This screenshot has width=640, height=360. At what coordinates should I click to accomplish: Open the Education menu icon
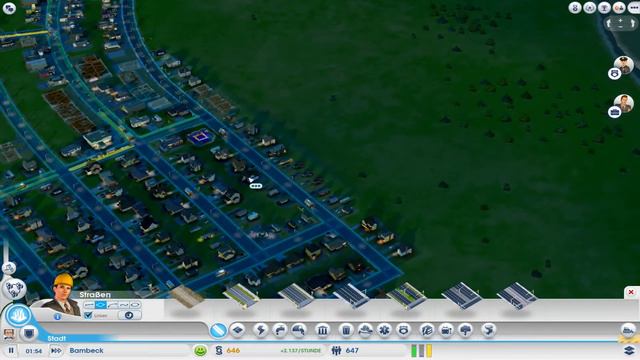pos(427,330)
